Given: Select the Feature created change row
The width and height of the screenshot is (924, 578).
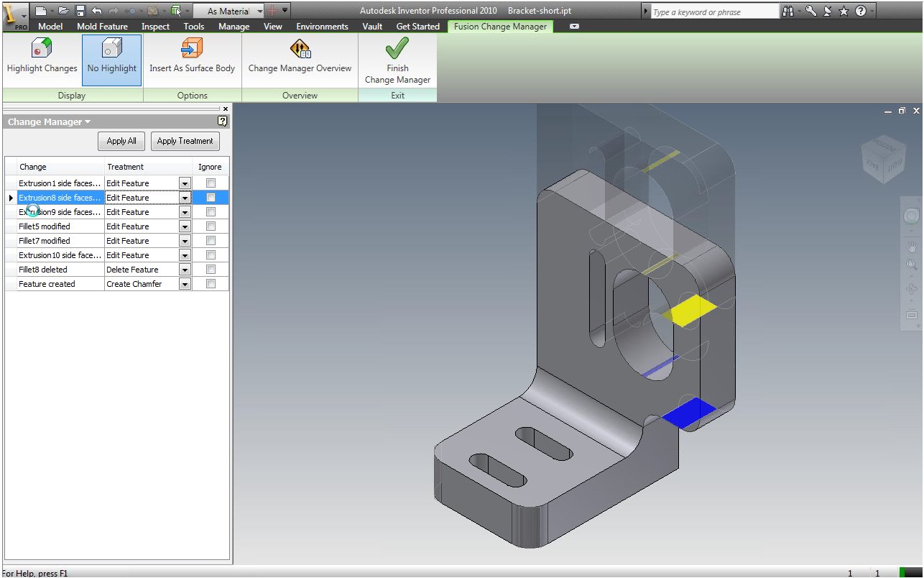Looking at the screenshot, I should pyautogui.click(x=60, y=284).
